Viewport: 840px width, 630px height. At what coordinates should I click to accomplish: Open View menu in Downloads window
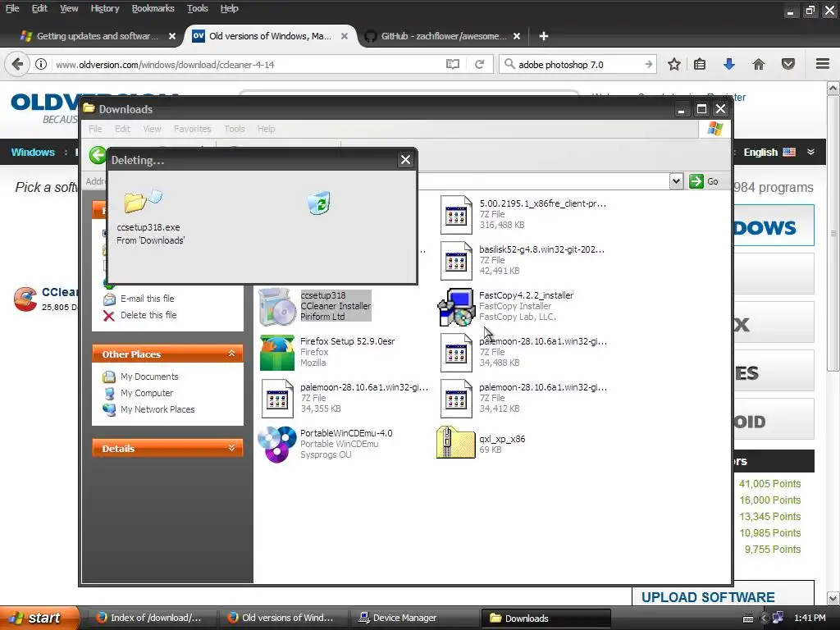coord(152,129)
